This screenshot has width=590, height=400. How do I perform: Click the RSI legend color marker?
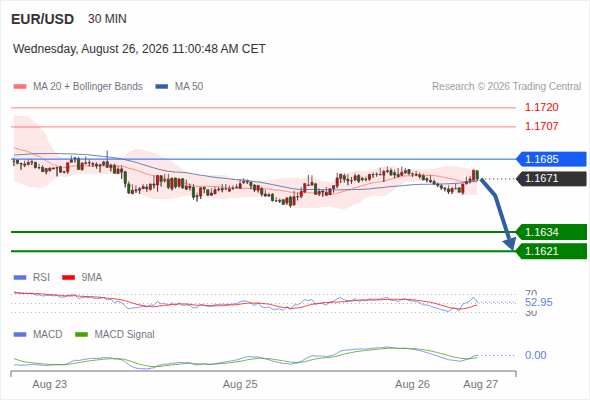pyautogui.click(x=20, y=278)
